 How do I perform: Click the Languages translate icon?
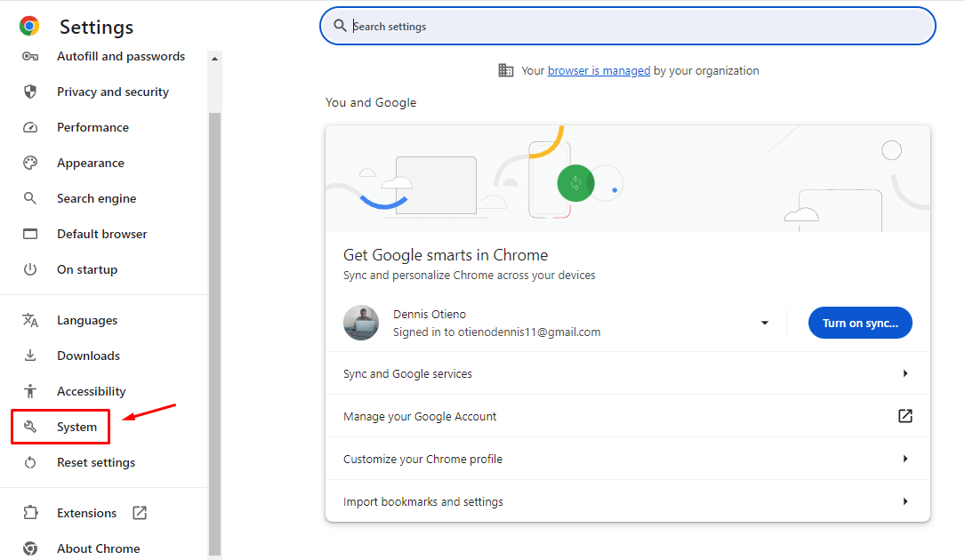click(30, 320)
